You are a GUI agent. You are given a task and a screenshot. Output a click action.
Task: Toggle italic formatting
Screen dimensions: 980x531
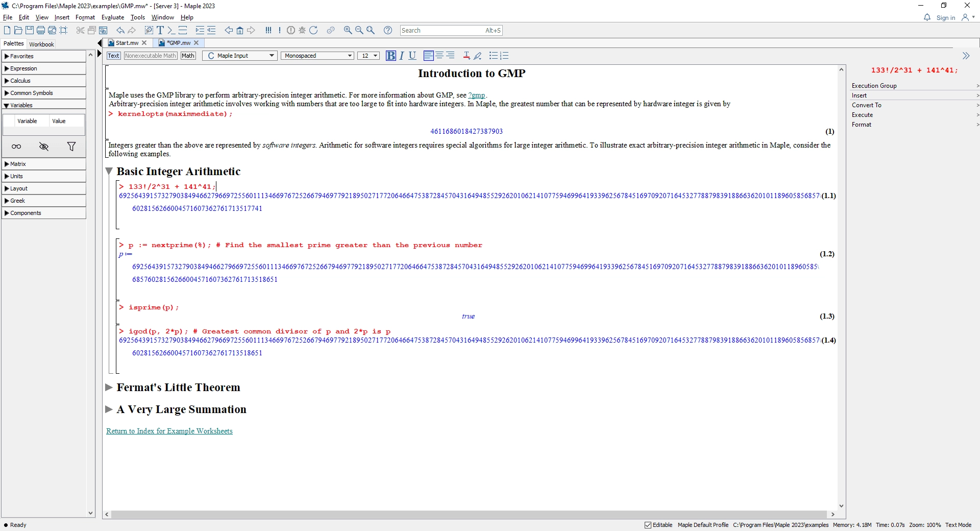click(x=402, y=56)
